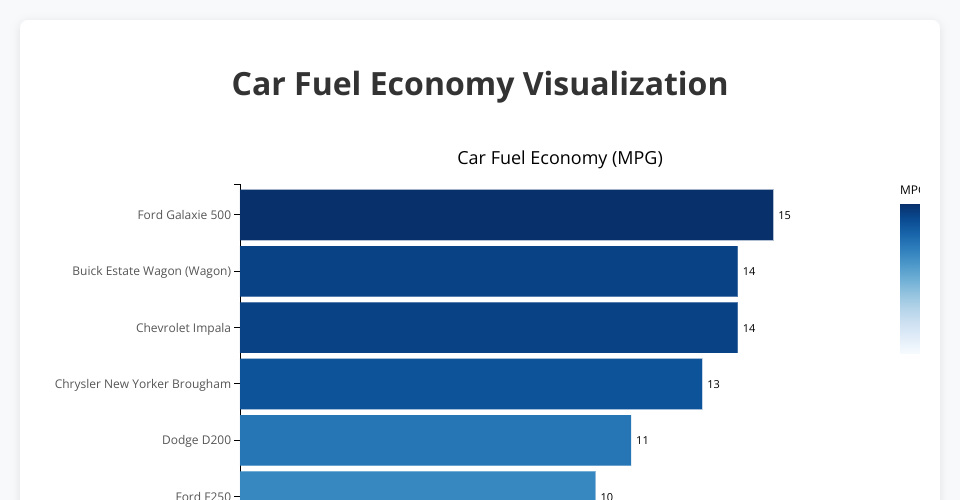Image resolution: width=960 pixels, height=500 pixels.
Task: Select the Ford F250 bar
Action: click(418, 486)
